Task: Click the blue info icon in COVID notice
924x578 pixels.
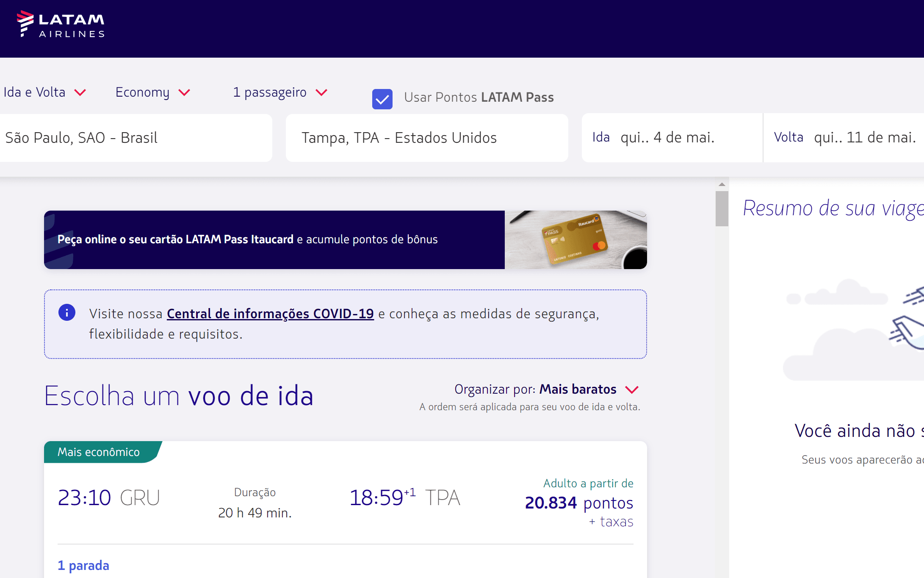Action: (x=67, y=312)
